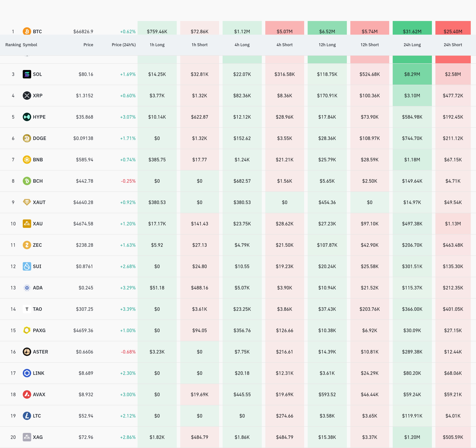Image resolution: width=476 pixels, height=448 pixels.
Task: Click the BNB coin icon
Action: click(27, 159)
